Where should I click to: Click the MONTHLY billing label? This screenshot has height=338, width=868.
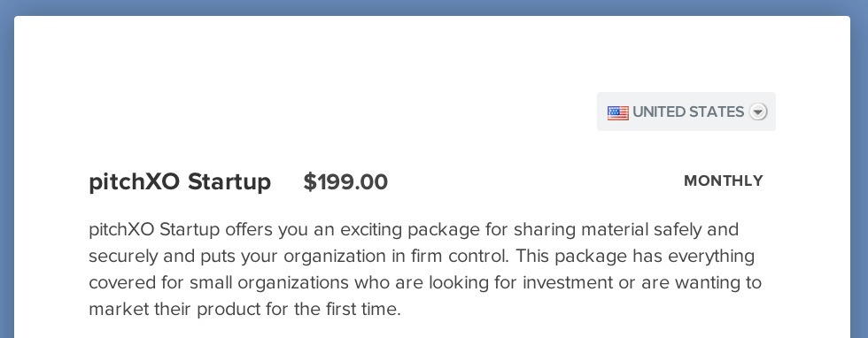(724, 181)
